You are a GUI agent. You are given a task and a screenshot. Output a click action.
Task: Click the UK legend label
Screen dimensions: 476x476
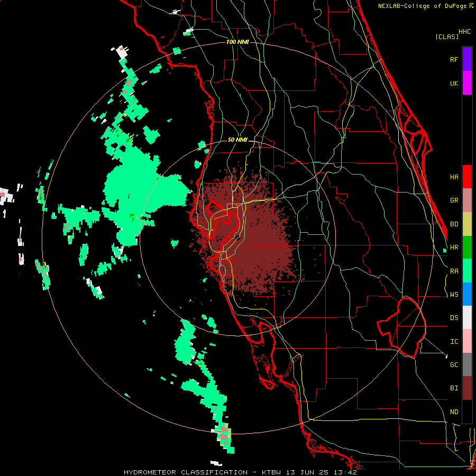(454, 84)
